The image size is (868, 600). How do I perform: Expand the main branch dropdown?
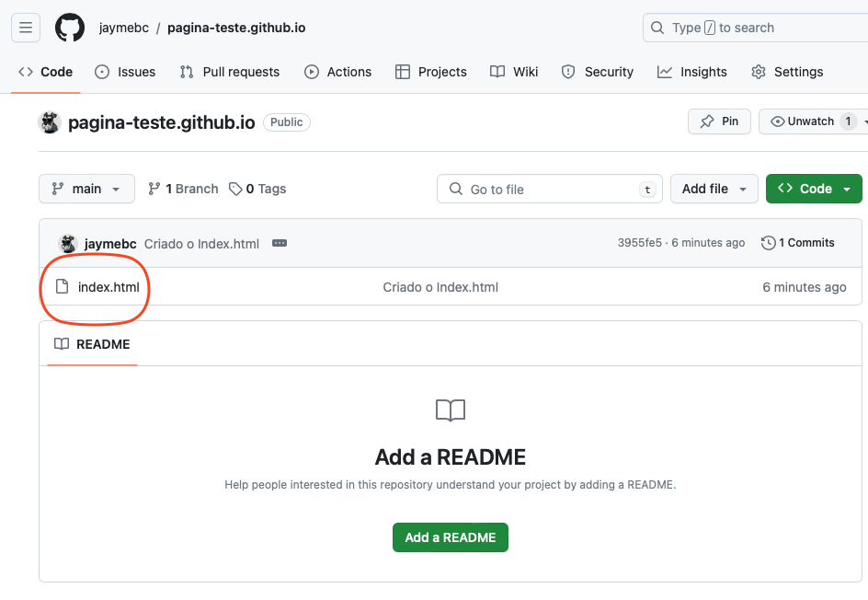[x=86, y=189]
